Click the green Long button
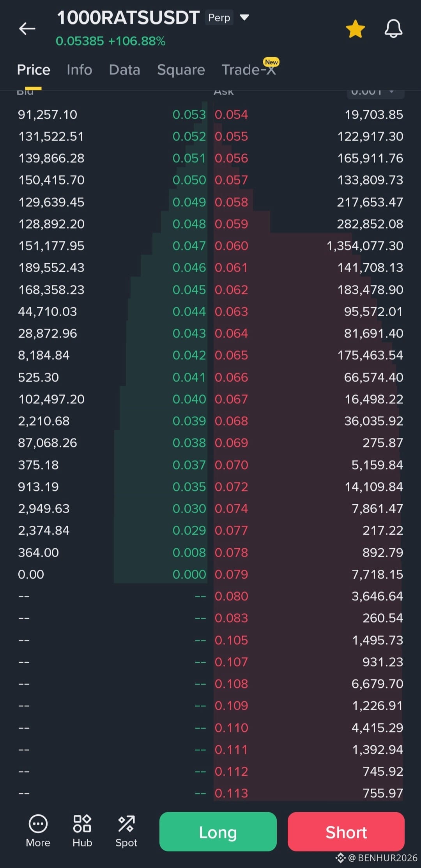The width and height of the screenshot is (421, 868). coord(218,831)
